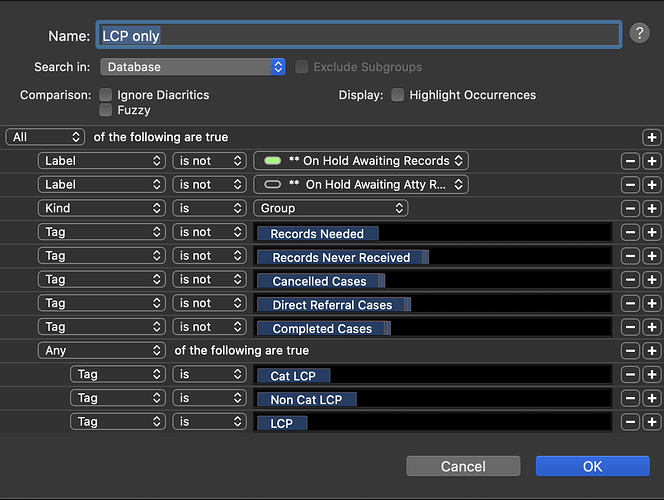Toggle the Exclude Subgroups checkbox

tap(302, 67)
